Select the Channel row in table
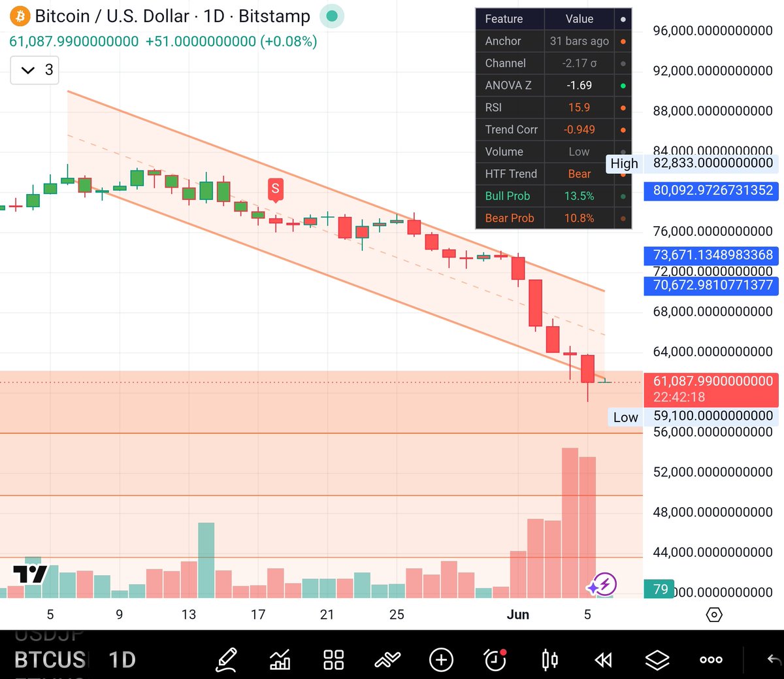This screenshot has width=784, height=679. click(x=553, y=63)
